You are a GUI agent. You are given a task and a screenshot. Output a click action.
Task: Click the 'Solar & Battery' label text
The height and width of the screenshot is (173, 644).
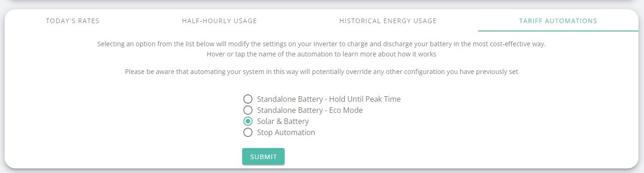[x=283, y=121]
